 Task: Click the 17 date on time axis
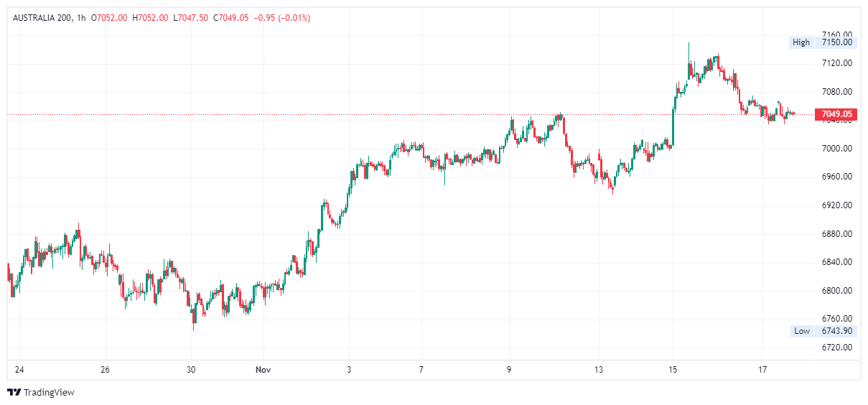pos(762,370)
